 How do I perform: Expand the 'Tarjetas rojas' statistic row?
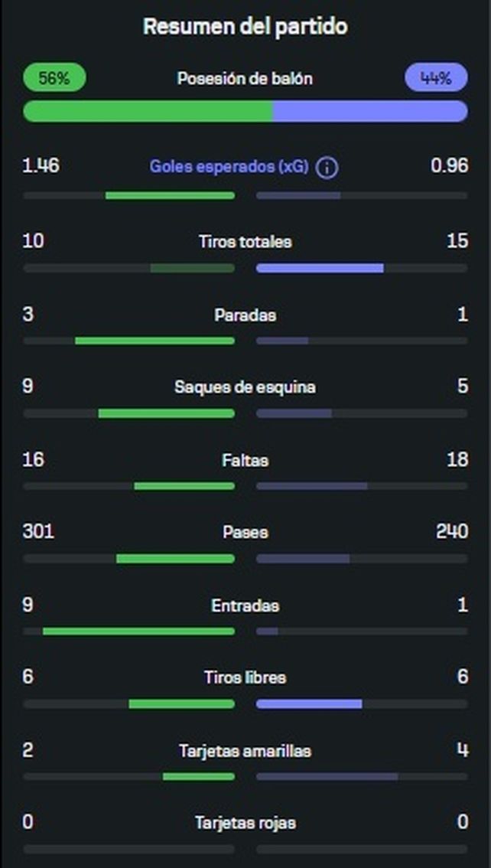tap(245, 823)
